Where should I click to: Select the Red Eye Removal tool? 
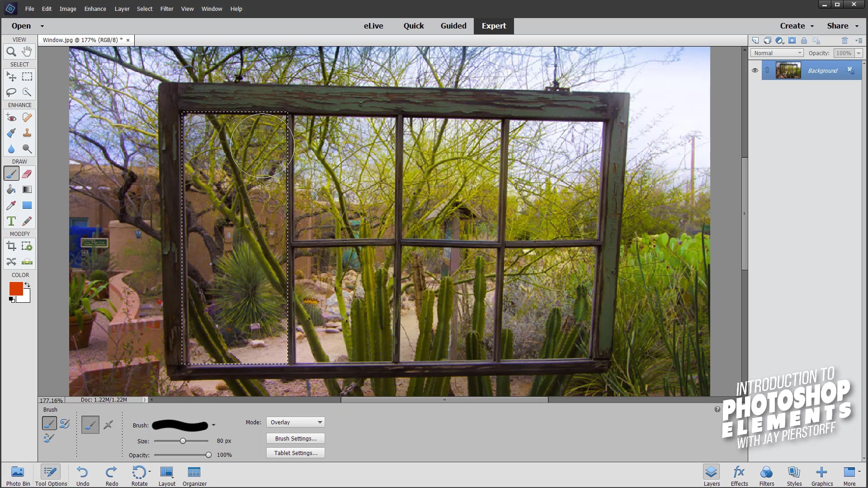(11, 118)
